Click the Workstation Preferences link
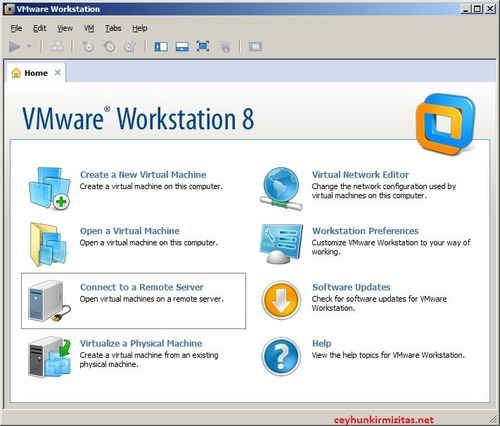This screenshot has width=500, height=426. tap(365, 231)
